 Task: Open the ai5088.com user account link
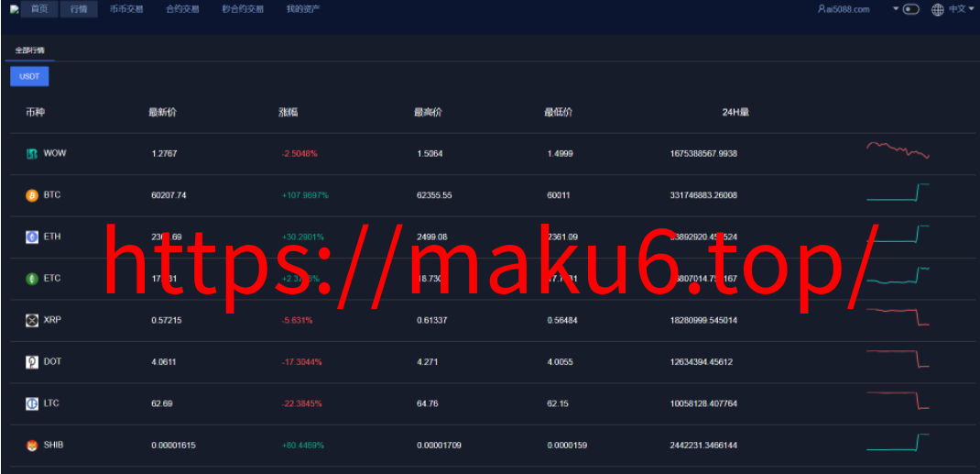point(844,9)
